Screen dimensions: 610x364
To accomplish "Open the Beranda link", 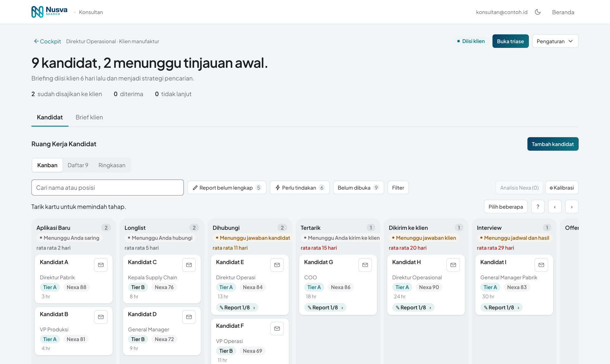I will 563,12.
